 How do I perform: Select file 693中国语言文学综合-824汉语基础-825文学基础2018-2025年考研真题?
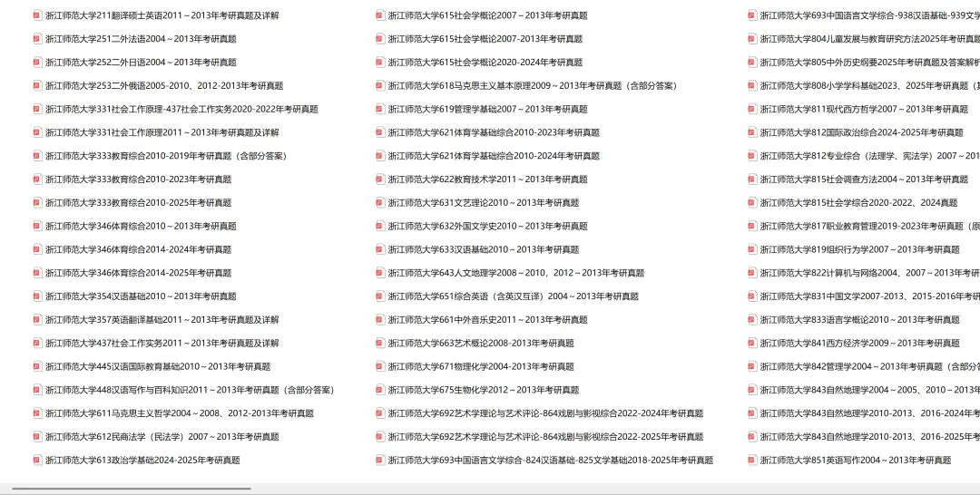[x=545, y=460]
